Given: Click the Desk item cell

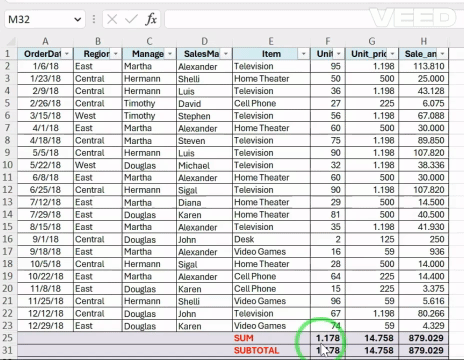Looking at the screenshot, I should pyautogui.click(x=271, y=239).
